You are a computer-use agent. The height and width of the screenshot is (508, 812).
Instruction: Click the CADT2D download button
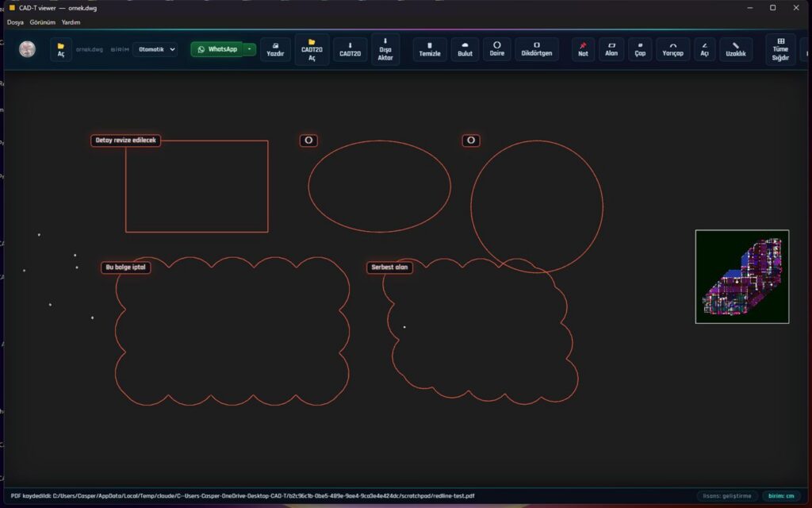point(350,50)
